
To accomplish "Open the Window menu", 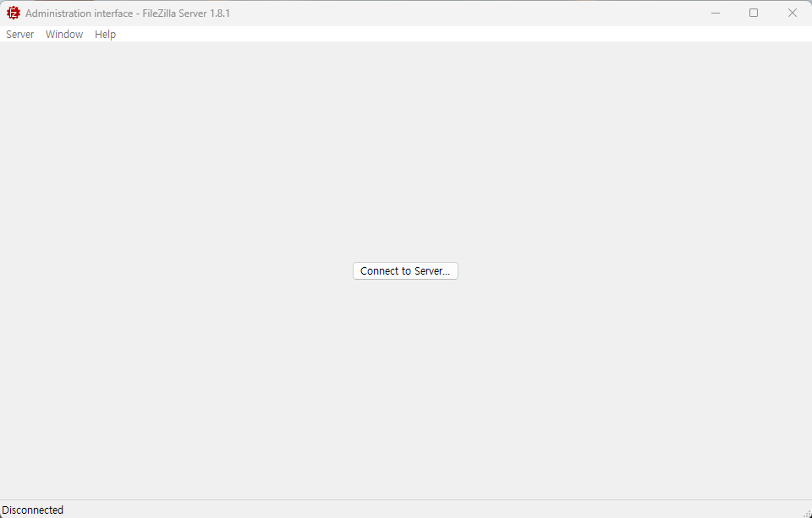I will [x=64, y=34].
